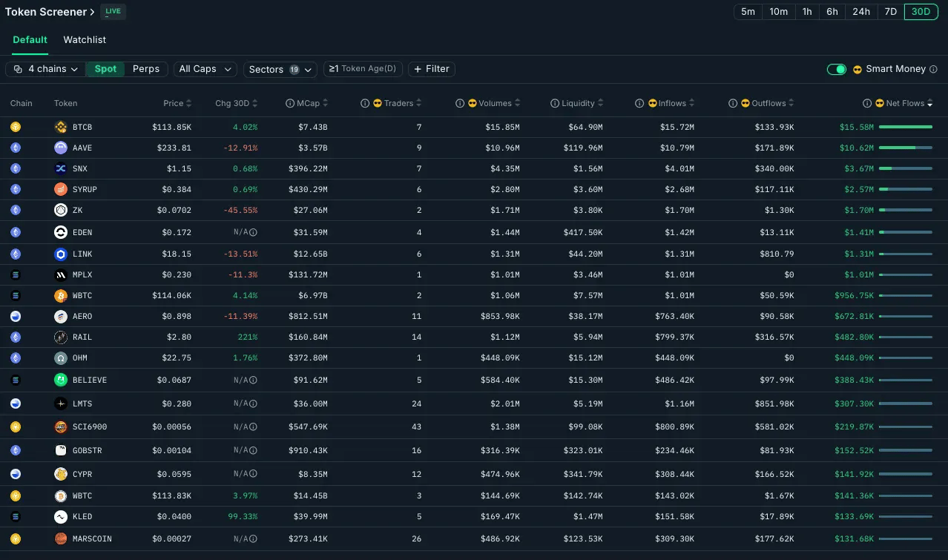Select the 10m timeframe
Screen dimensions: 948x560
pyautogui.click(x=778, y=12)
